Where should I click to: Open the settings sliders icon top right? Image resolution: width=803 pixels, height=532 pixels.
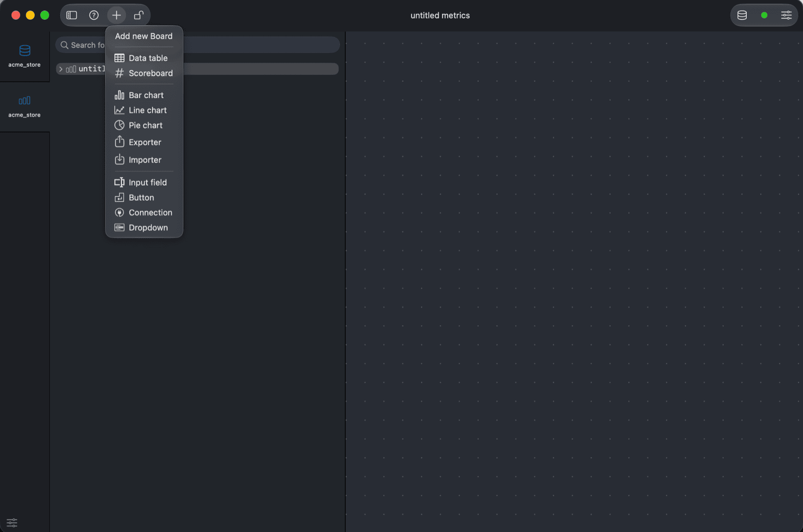[786, 15]
